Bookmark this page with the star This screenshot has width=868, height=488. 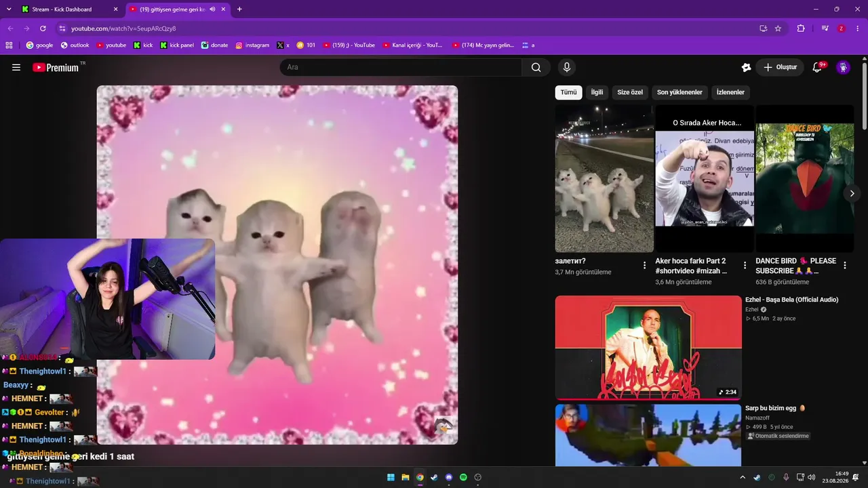coord(778,28)
